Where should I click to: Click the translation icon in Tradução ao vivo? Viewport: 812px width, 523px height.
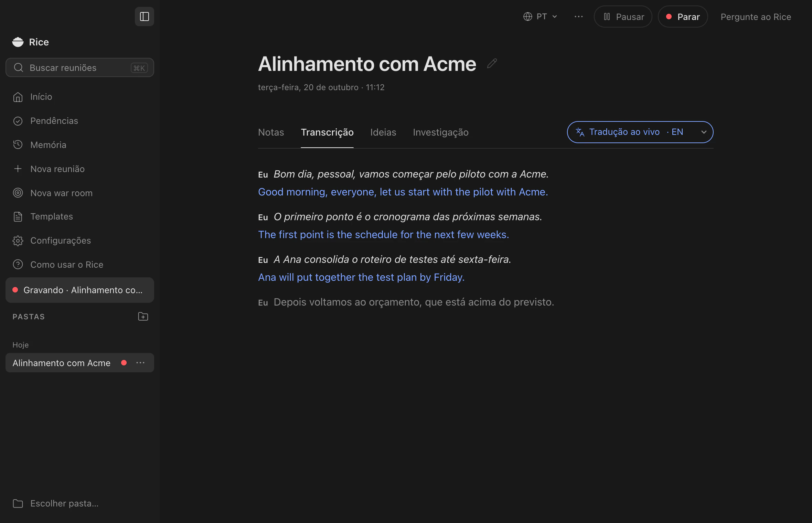[x=580, y=132]
